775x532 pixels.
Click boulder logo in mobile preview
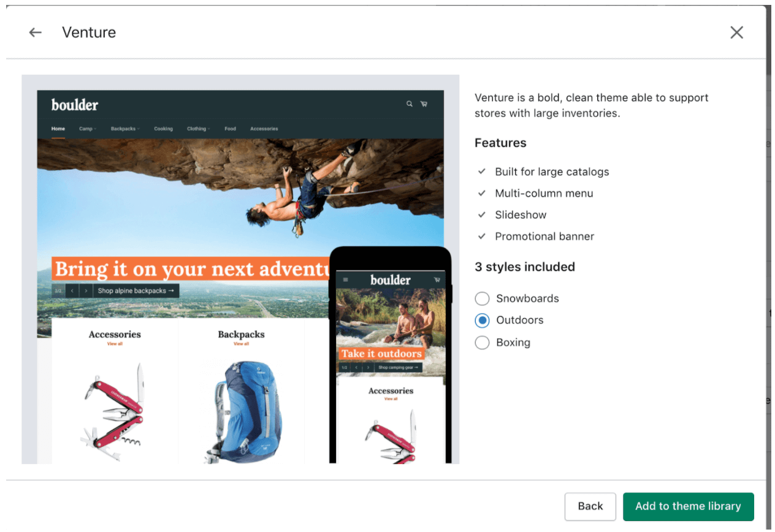[391, 279]
